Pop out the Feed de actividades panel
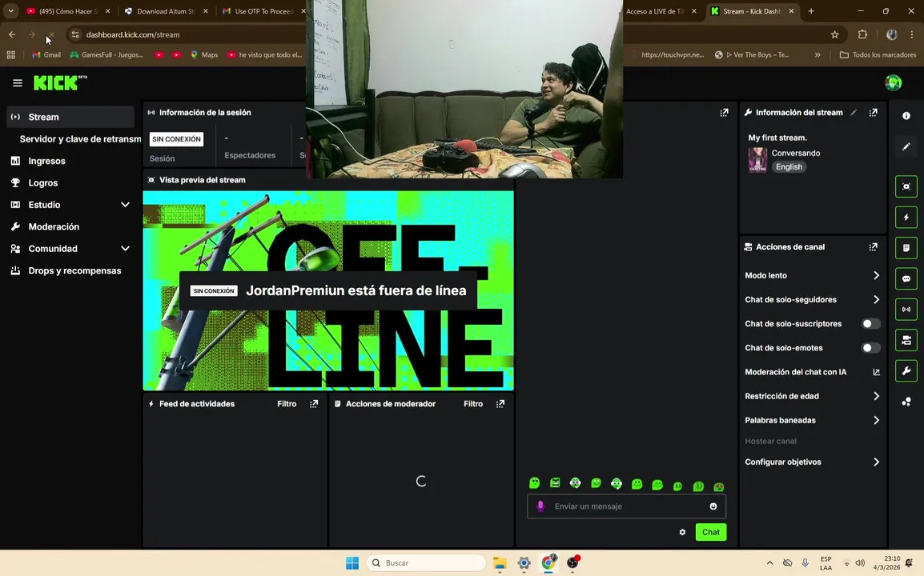This screenshot has width=924, height=576. pyautogui.click(x=314, y=404)
